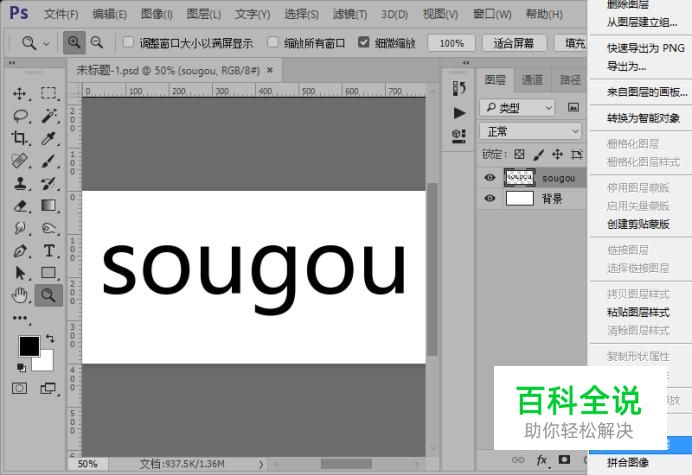Toggle lock image pixels brush icon
The width and height of the screenshot is (692, 475).
[x=538, y=154]
